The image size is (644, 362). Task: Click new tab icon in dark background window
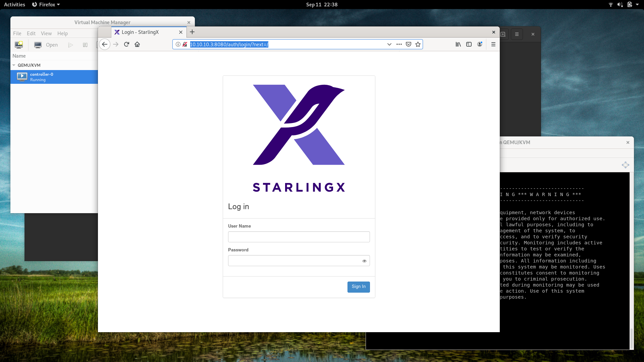(x=503, y=34)
